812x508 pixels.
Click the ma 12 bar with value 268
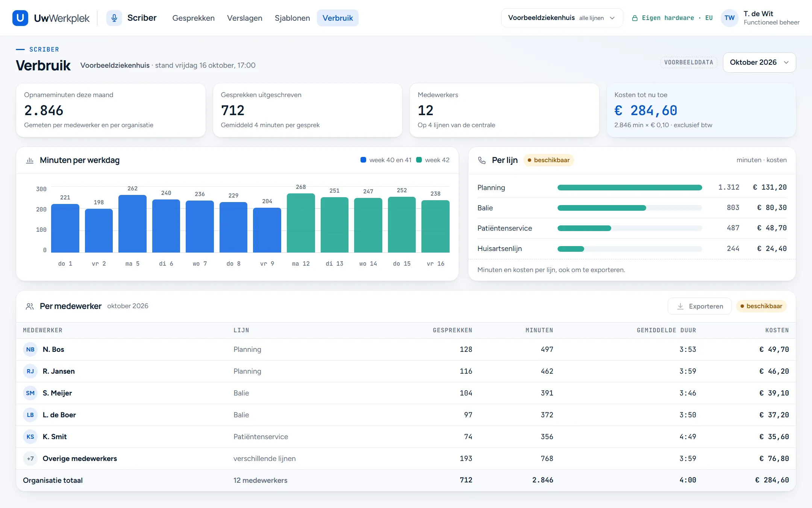pos(301,223)
